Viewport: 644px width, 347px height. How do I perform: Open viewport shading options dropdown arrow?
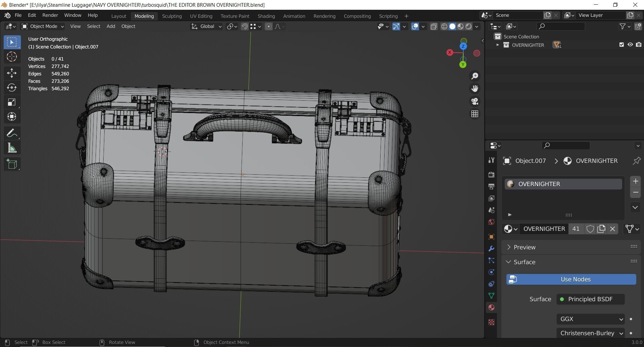(476, 26)
